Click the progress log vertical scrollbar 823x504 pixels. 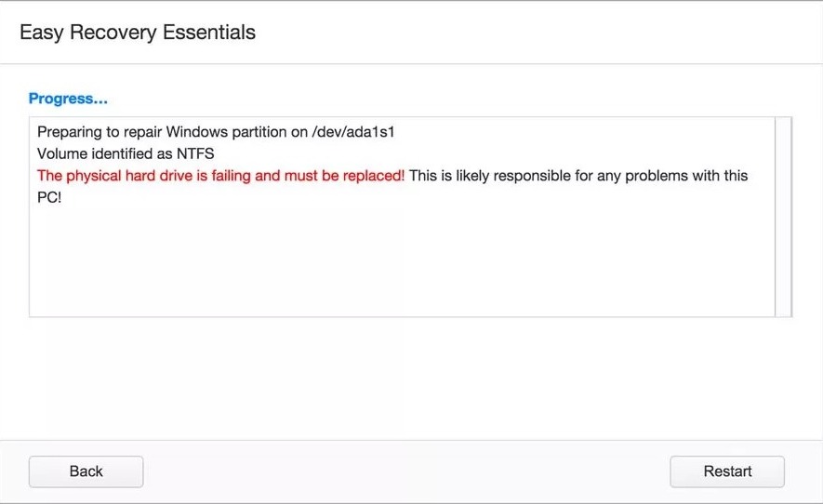point(783,217)
